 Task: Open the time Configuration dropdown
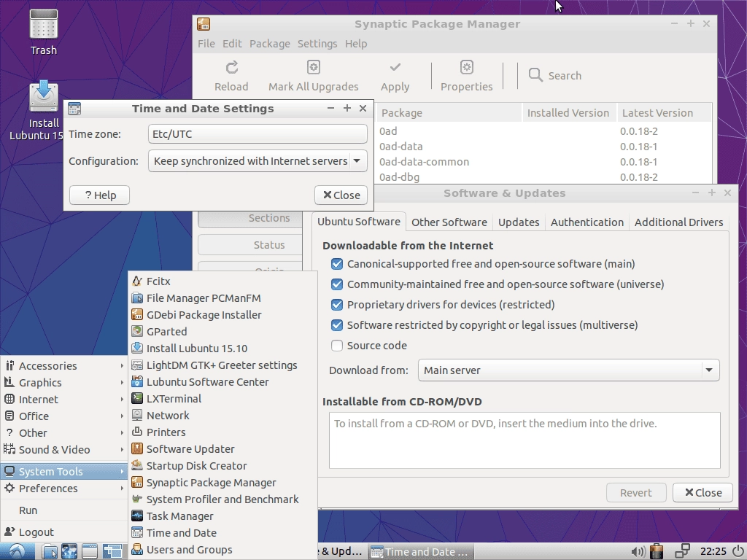(258, 161)
